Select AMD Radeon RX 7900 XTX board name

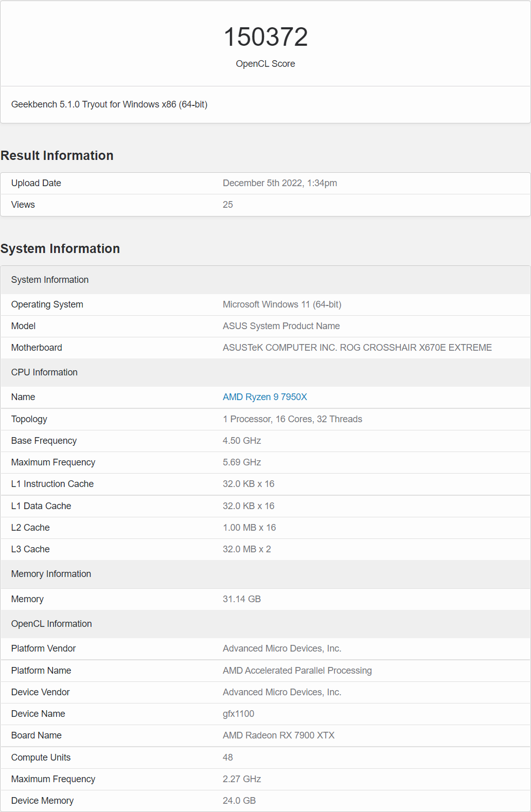point(278,735)
